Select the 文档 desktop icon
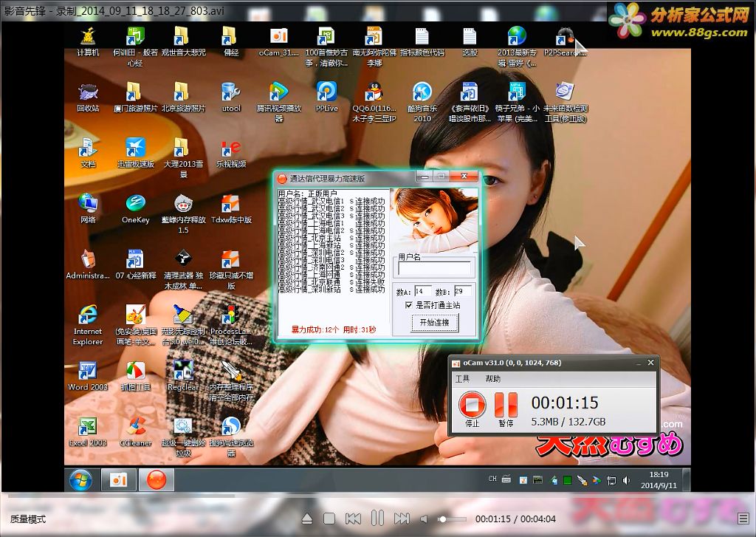Screen dimensions: 756x537 tap(88, 152)
